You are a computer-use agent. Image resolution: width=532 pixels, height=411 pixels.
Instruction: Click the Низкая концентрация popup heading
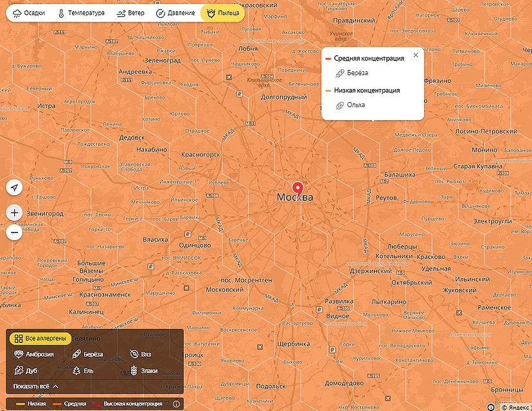(367, 91)
